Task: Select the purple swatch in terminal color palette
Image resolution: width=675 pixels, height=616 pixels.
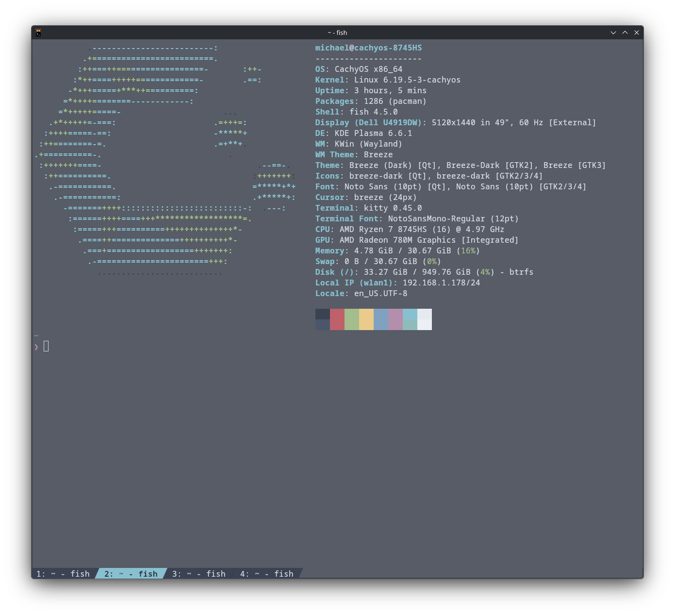Action: 395,319
